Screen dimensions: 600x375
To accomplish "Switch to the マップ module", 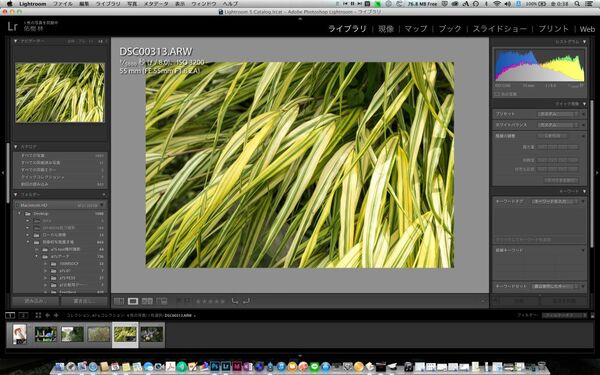I will click(x=416, y=29).
